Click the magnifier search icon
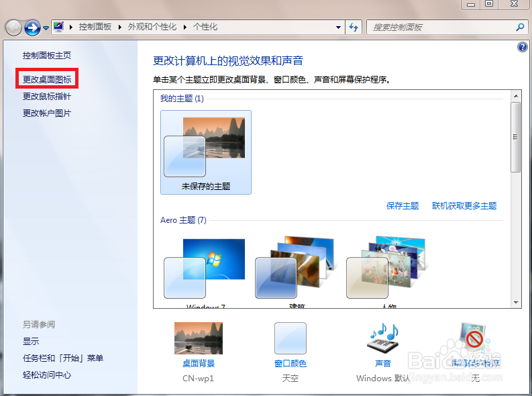This screenshot has width=532, height=396. (520, 27)
